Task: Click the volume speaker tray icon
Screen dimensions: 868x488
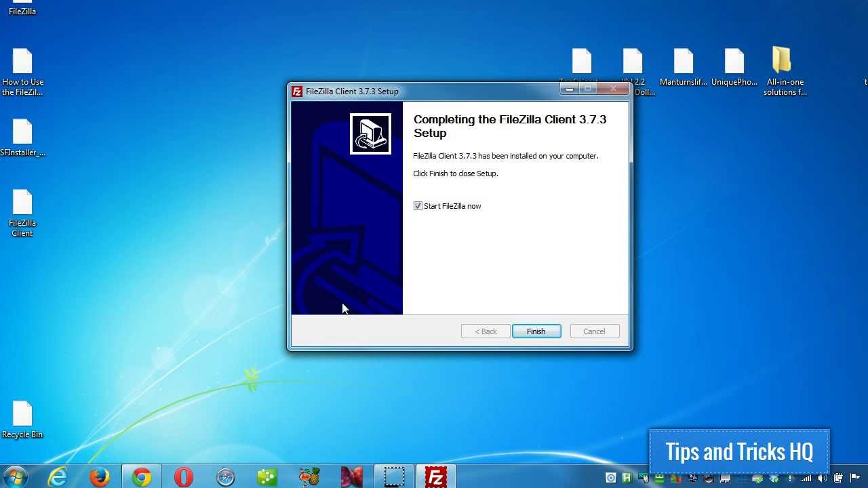Action: (823, 479)
